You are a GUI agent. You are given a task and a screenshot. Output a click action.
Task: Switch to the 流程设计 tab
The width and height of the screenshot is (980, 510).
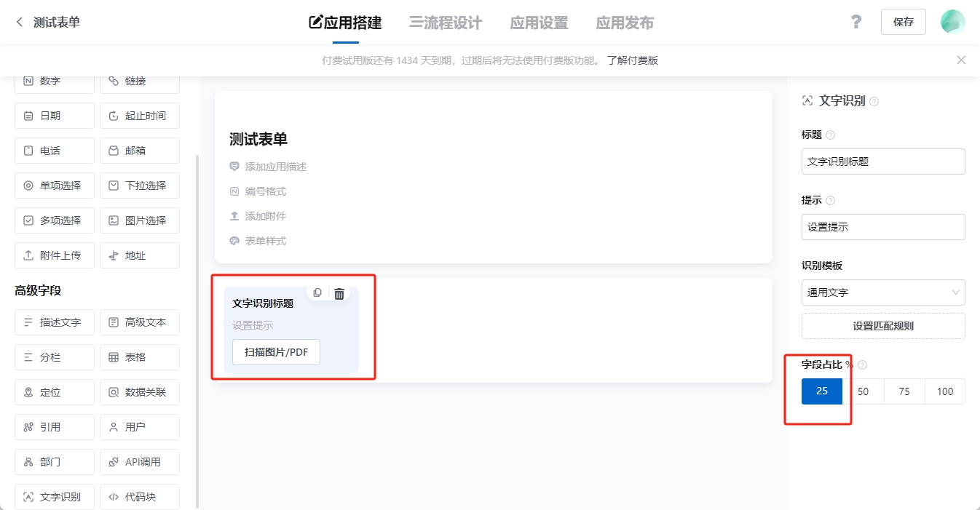pyautogui.click(x=446, y=23)
